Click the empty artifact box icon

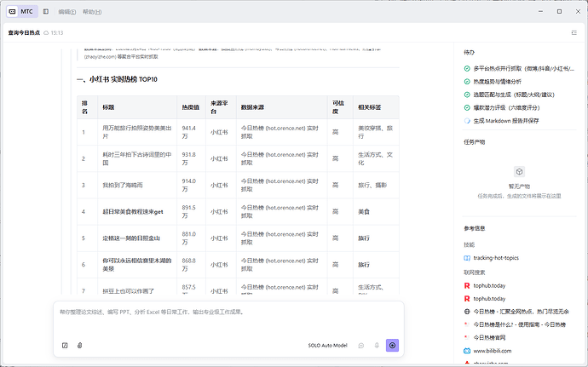pos(519,172)
